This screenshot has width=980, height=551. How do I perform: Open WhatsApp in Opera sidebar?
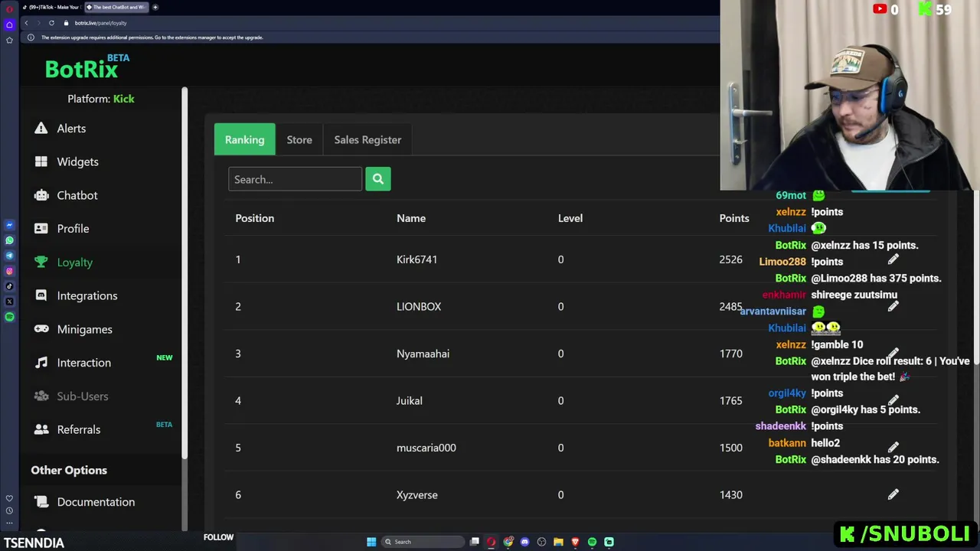9,240
